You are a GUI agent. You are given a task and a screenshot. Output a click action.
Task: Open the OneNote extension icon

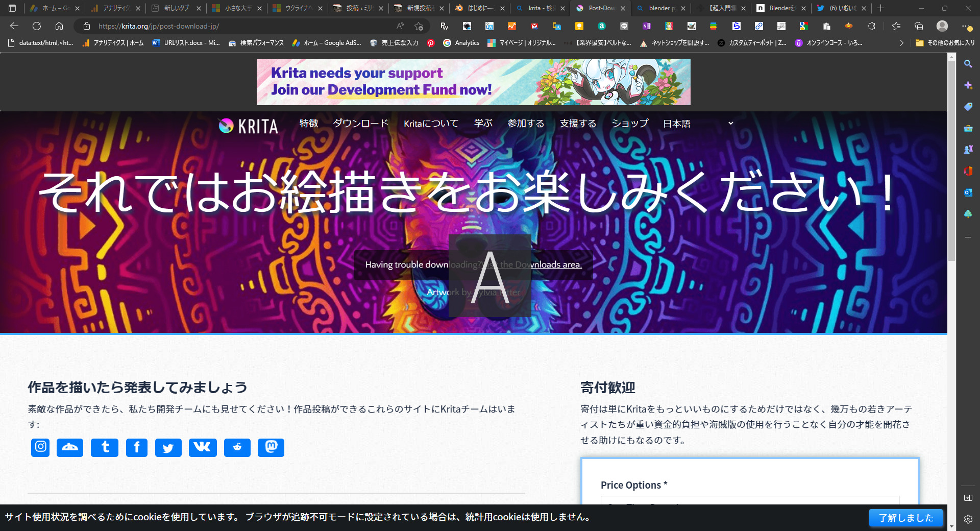click(647, 26)
